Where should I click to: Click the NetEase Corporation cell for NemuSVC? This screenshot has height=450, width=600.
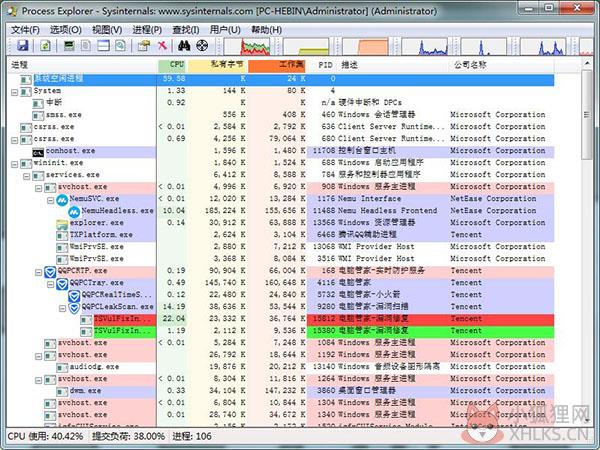(493, 199)
